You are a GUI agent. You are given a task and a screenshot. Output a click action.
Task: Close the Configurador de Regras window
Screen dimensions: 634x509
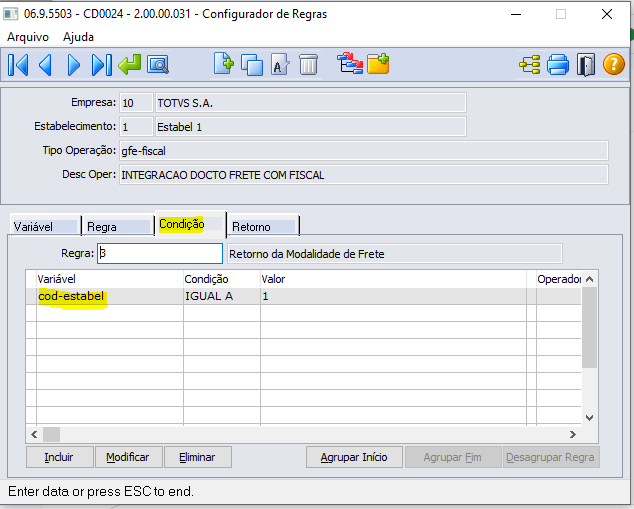607,14
